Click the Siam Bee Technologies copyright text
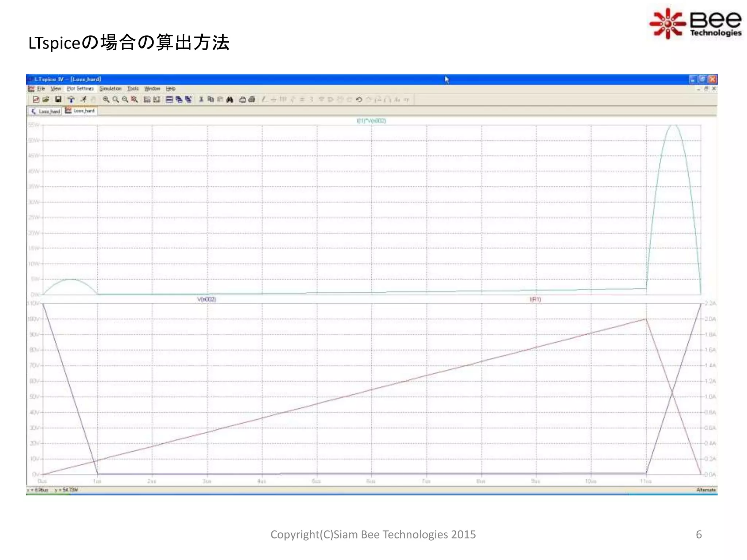Screen dimensions: 747x560 (373, 534)
